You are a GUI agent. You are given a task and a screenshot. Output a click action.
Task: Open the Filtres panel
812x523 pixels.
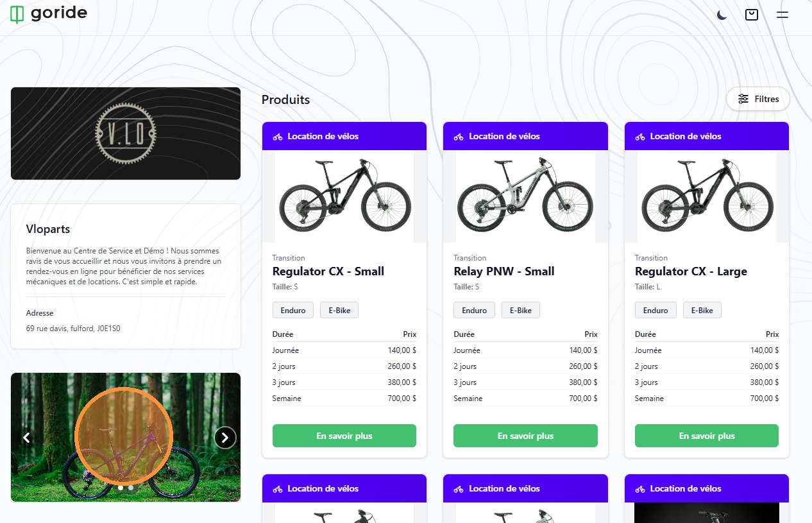point(758,99)
